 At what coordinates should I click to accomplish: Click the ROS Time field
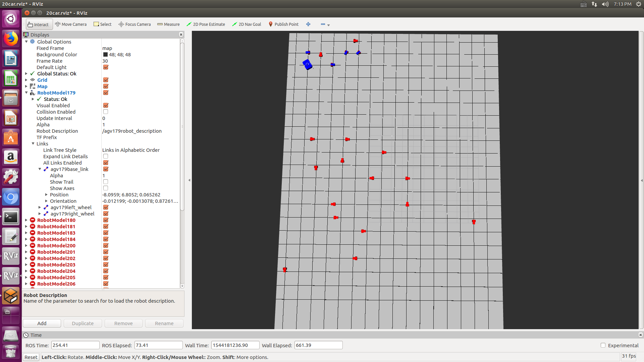[x=75, y=345]
